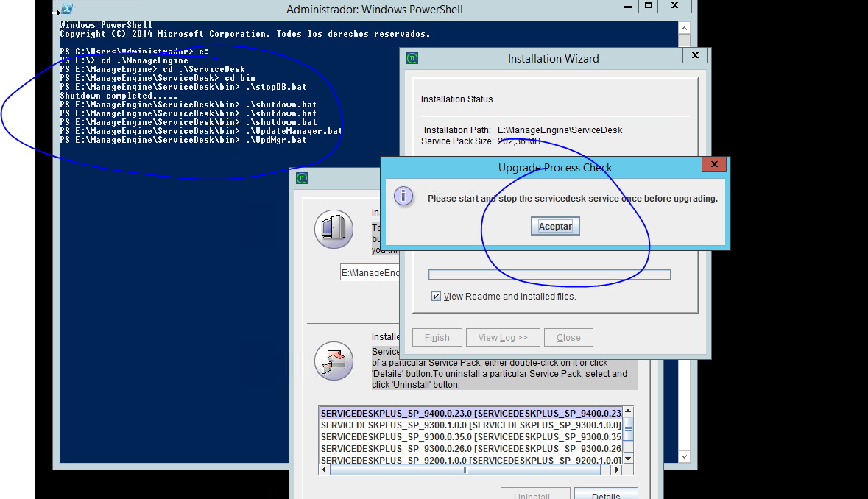Click the computer install icon in Update Manager
The height and width of the screenshot is (499, 868).
pos(334,229)
